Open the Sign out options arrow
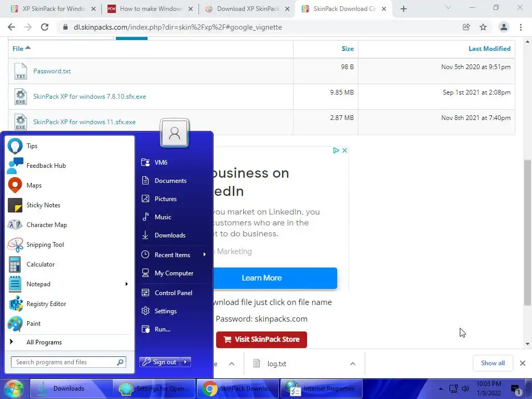 pyautogui.click(x=185, y=362)
